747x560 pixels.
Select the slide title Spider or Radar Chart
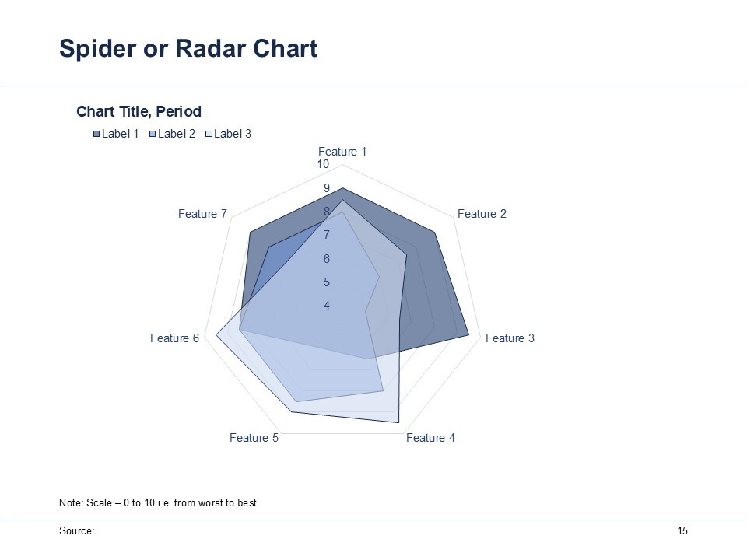pyautogui.click(x=188, y=48)
